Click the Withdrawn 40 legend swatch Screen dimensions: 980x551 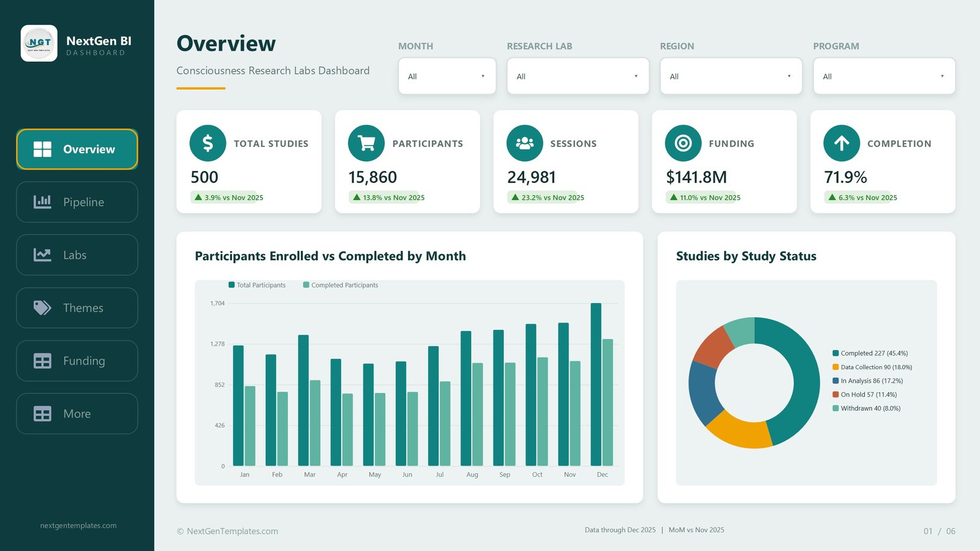click(x=835, y=408)
